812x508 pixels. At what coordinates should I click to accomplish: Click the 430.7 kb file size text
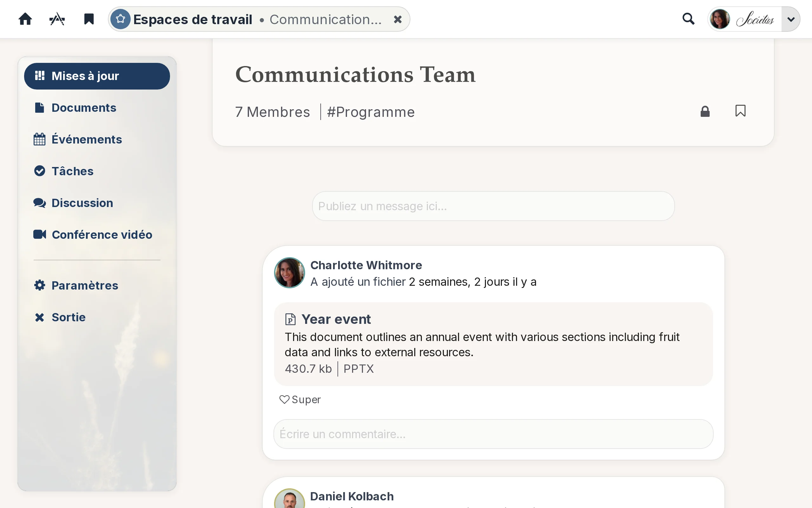pyautogui.click(x=308, y=369)
